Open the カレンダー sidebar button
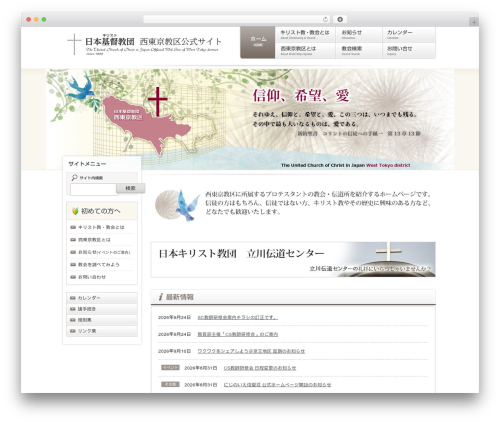This screenshot has width=500, height=423. [102, 298]
